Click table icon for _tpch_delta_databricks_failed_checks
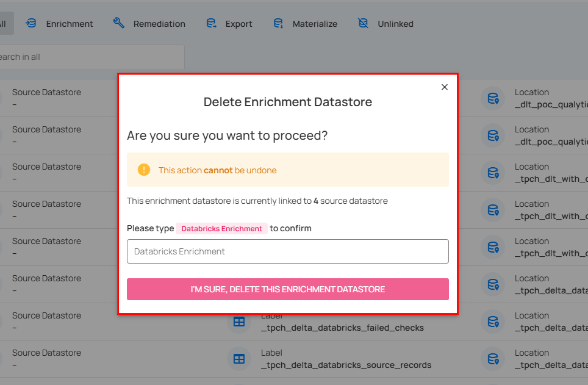Viewport: 588px width, 385px height. coord(239,322)
